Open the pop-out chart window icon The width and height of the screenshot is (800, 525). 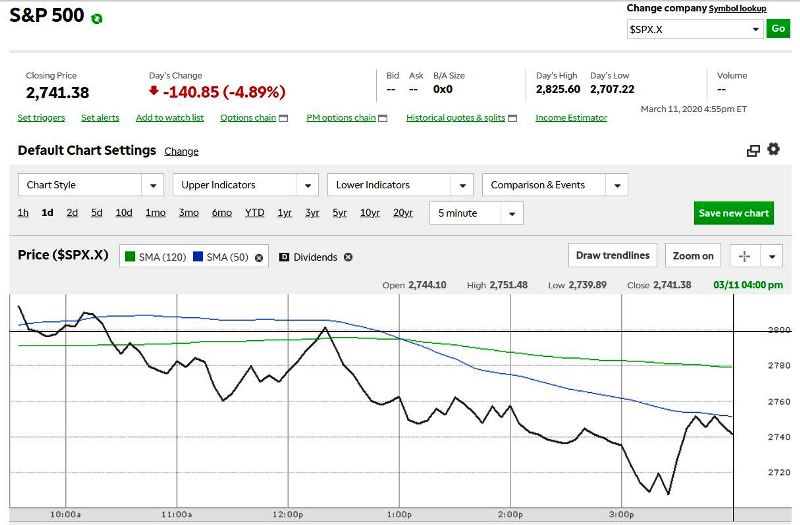point(753,151)
